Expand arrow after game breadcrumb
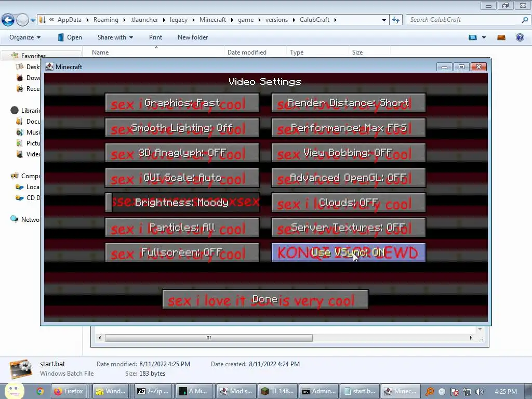 260,20
